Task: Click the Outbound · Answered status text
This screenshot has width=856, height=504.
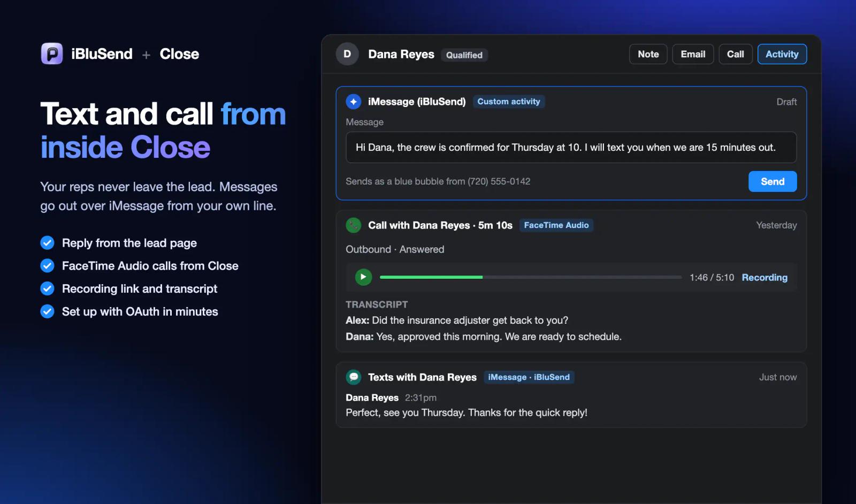Action: (395, 249)
